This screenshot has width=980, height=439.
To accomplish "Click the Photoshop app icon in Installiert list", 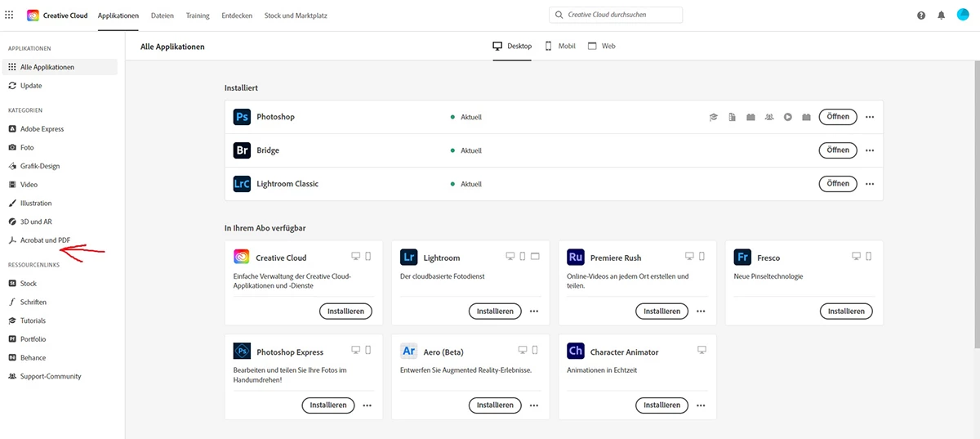I will coord(242,117).
